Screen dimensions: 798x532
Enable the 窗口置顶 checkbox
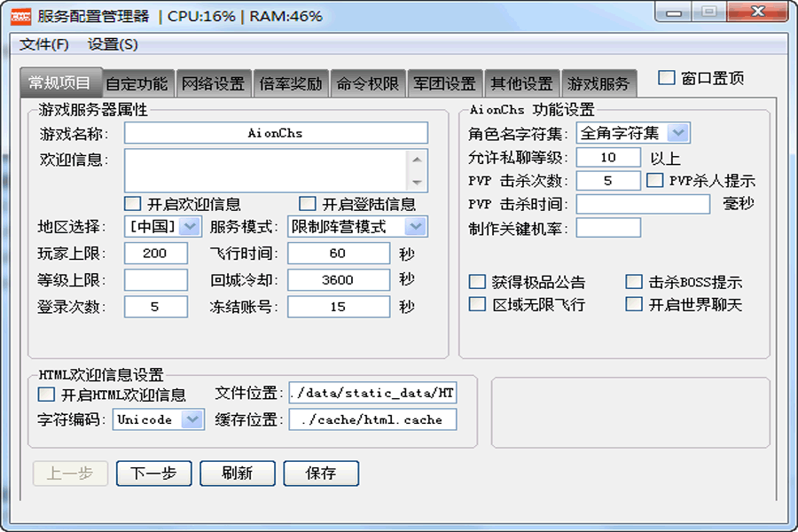tap(667, 78)
